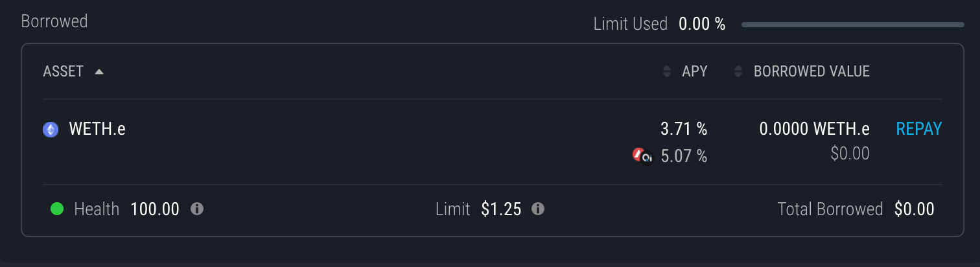Click the info icon next to Health 100.00
Screen dimensions: 980x267
[198, 209]
